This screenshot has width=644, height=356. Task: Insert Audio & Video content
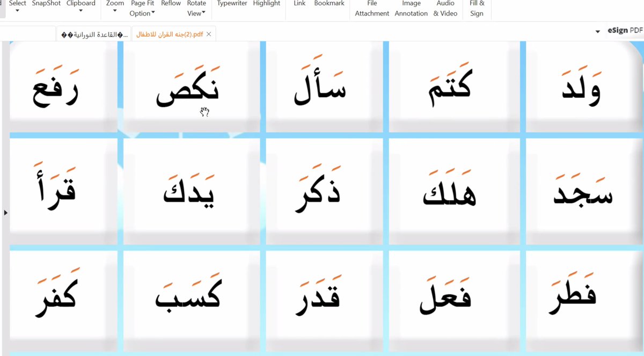(x=445, y=8)
